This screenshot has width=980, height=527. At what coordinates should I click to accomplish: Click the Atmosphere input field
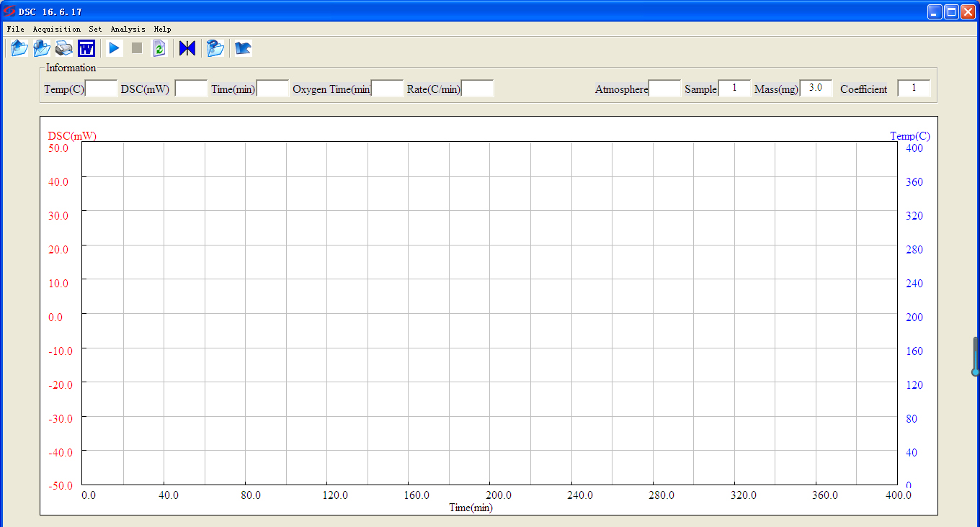[664, 89]
